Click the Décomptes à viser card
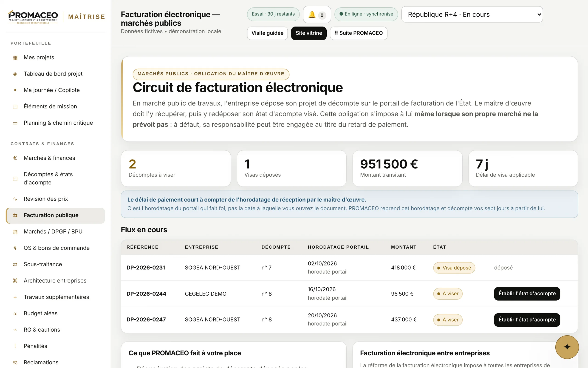 176,168
